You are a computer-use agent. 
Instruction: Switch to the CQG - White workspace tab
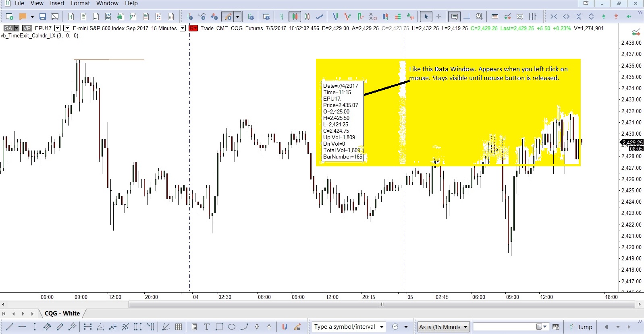pyautogui.click(x=62, y=313)
